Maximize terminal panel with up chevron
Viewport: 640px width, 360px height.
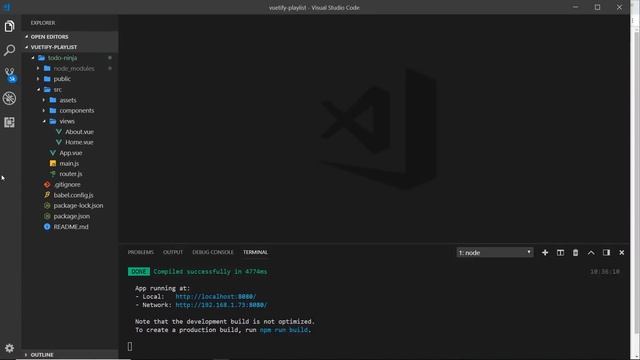click(x=591, y=253)
